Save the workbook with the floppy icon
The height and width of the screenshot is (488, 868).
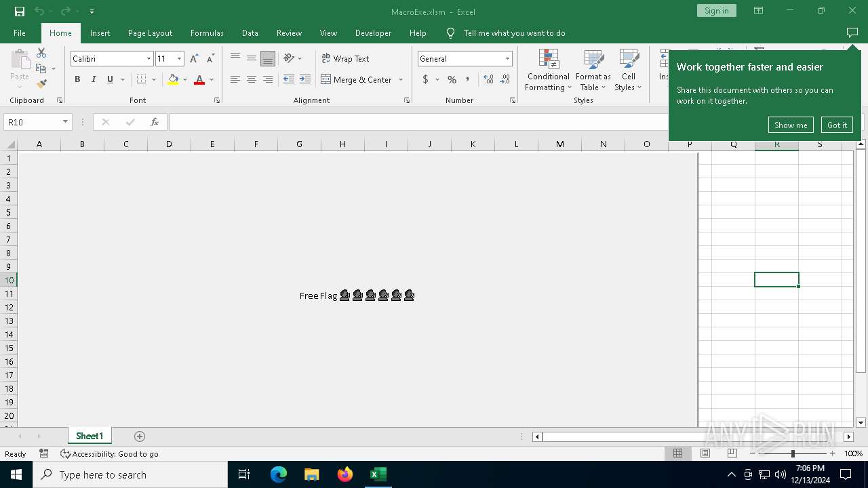pyautogui.click(x=20, y=12)
